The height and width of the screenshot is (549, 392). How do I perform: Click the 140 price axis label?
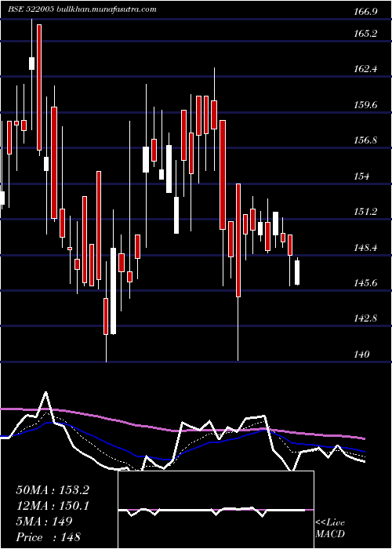pos(361,354)
